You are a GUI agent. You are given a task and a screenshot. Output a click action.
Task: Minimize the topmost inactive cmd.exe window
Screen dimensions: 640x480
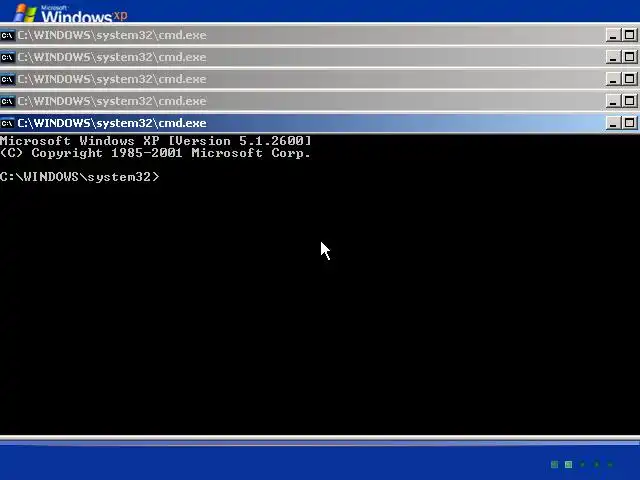tap(613, 35)
